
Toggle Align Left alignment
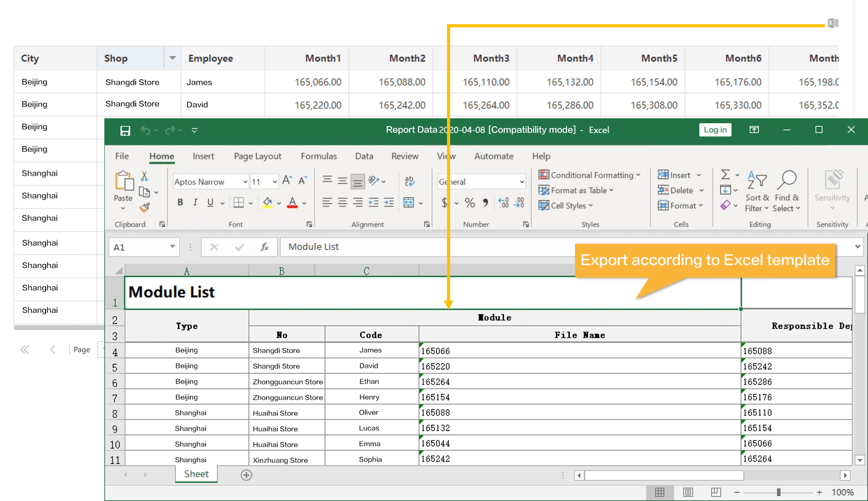click(327, 203)
